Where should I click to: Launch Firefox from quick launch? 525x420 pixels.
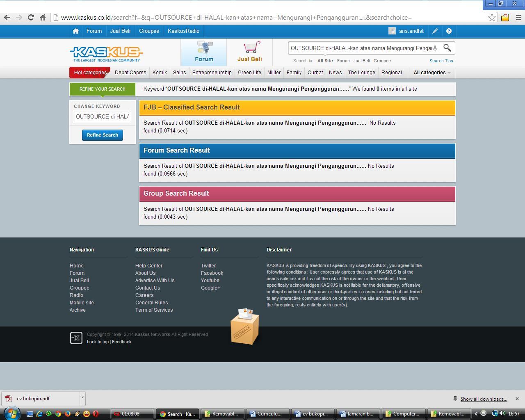point(68,414)
